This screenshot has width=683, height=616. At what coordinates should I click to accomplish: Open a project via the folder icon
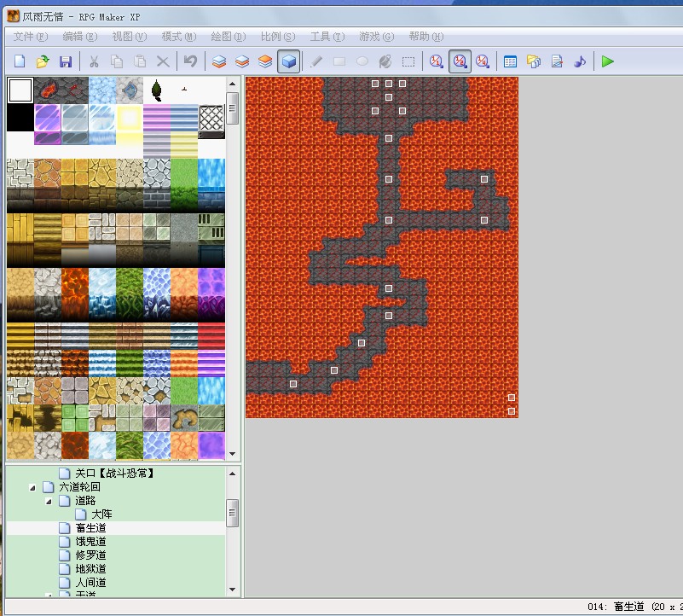click(43, 61)
